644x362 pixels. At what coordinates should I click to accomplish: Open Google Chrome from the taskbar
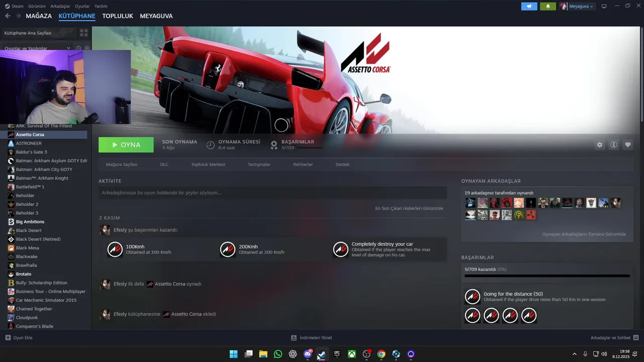(x=381, y=354)
